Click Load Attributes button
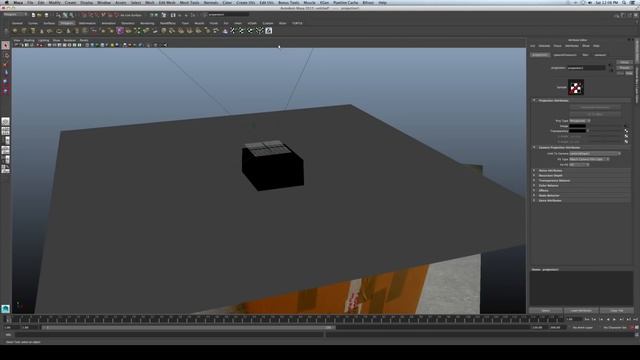The height and width of the screenshot is (360, 640). tap(581, 311)
